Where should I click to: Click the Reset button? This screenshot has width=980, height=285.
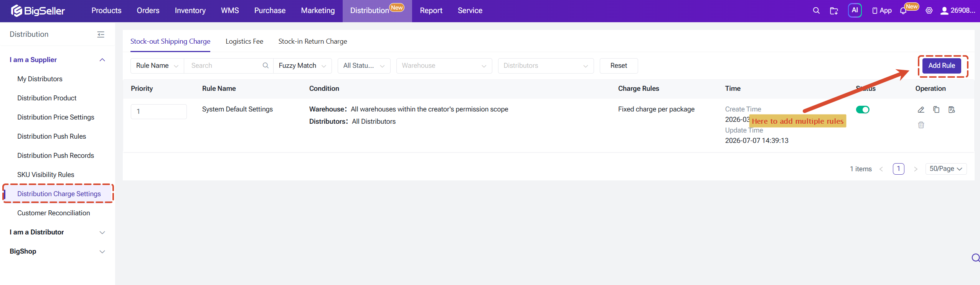point(619,66)
